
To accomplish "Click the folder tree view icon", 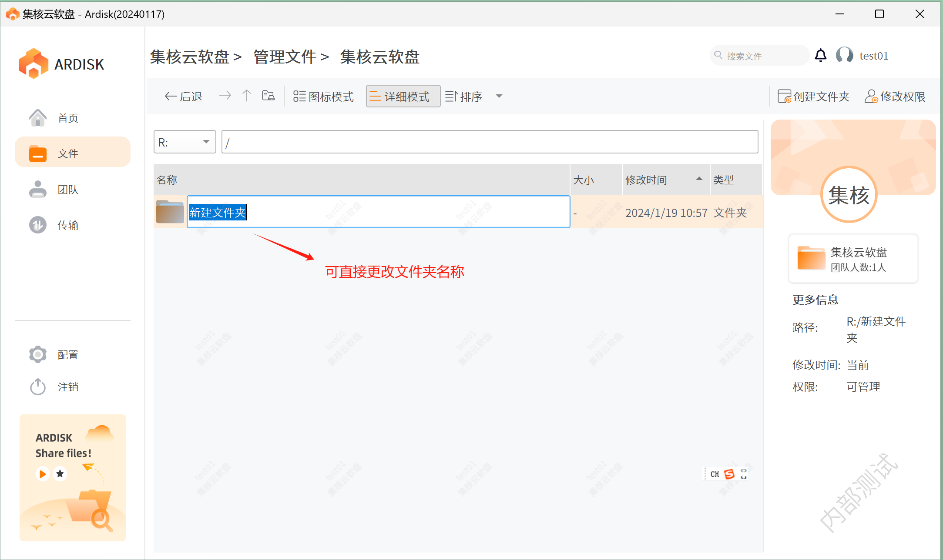I will tap(268, 96).
